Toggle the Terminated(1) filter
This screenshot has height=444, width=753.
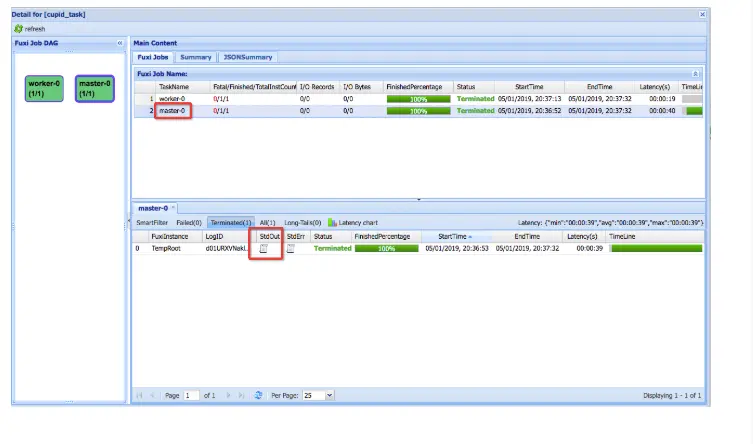(x=231, y=223)
